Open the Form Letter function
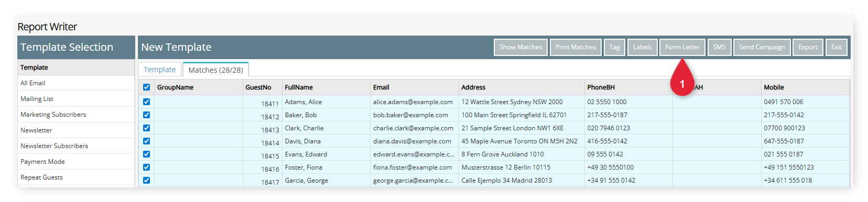 click(682, 47)
